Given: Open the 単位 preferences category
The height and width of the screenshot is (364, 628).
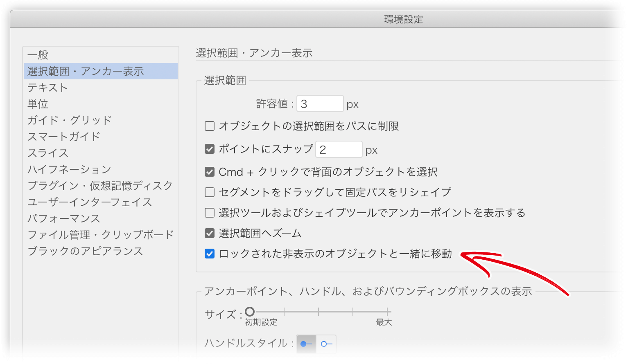Looking at the screenshot, I should pyautogui.click(x=100, y=104).
